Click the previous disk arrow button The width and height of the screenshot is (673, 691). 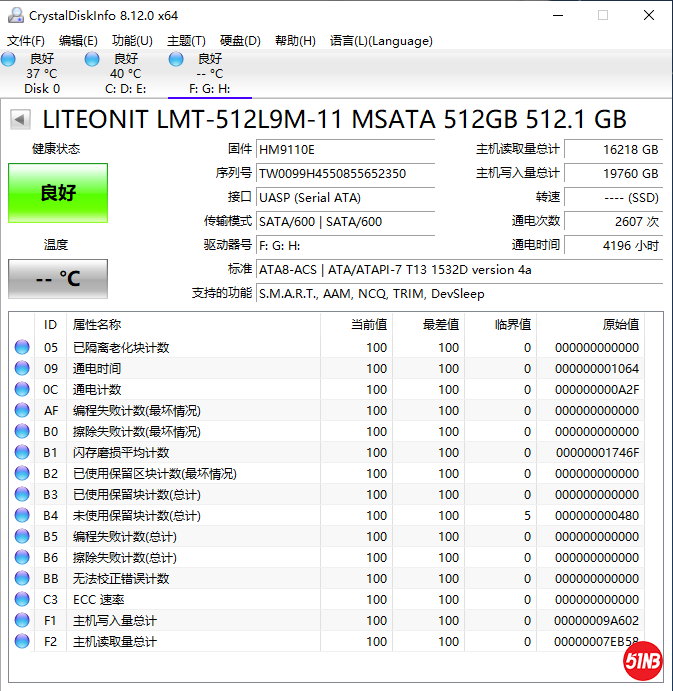tap(18, 121)
